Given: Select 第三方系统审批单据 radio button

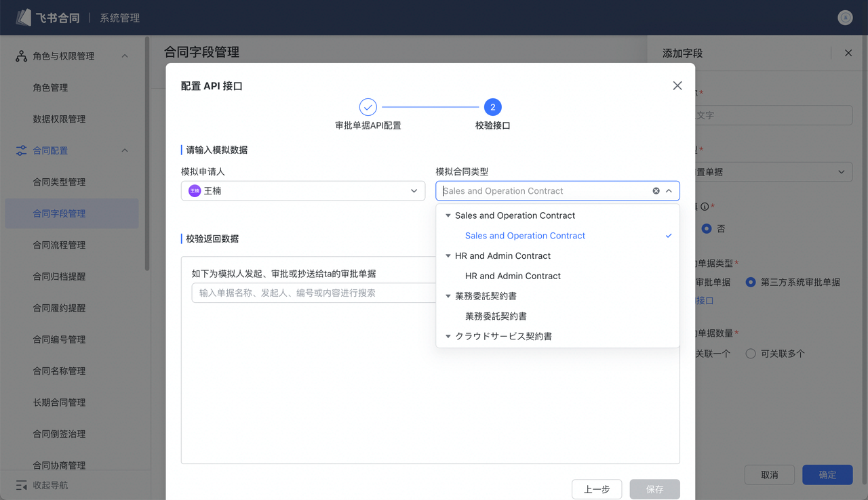Looking at the screenshot, I should (751, 282).
